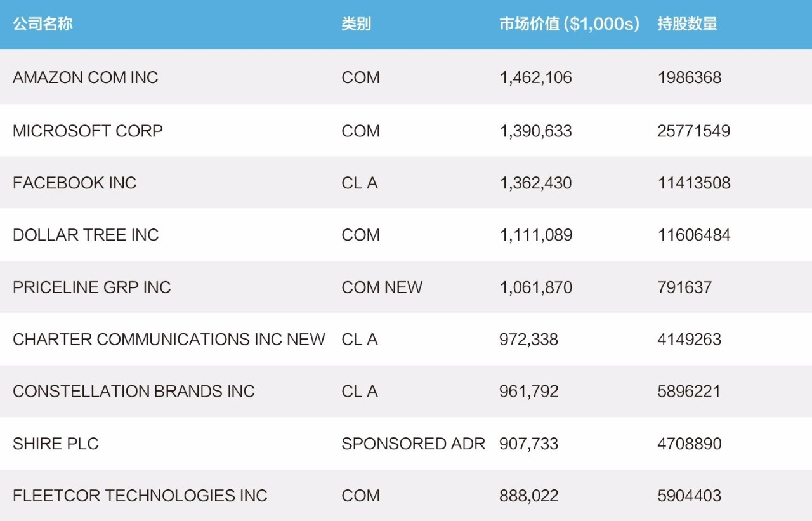Click Amazon's market value 1,462,106
This screenshot has width=812, height=521.
coord(535,77)
